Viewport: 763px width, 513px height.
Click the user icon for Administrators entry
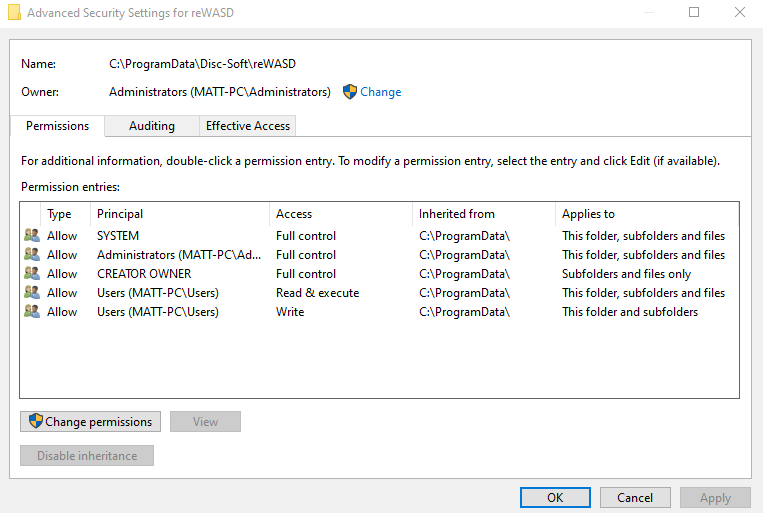(32, 255)
